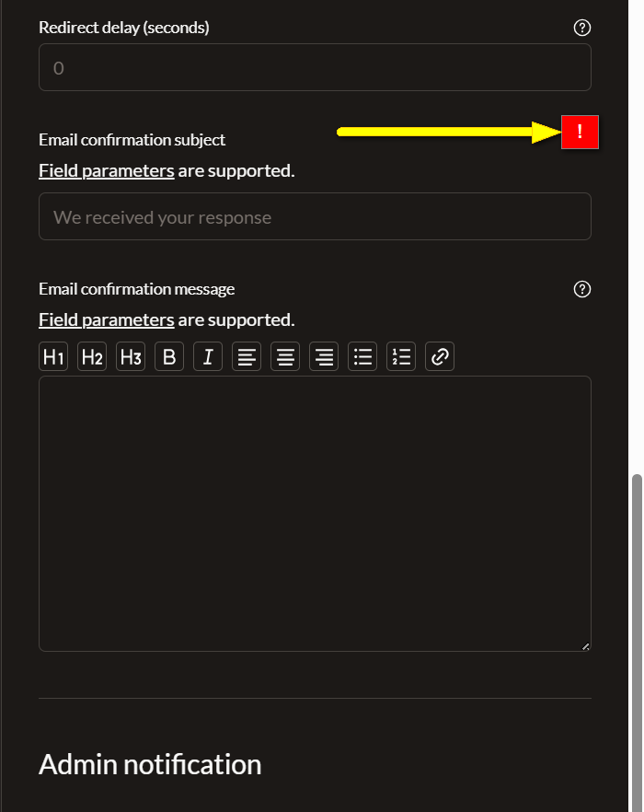Click the vertical scrollbar thumb
This screenshot has width=644, height=812.
tap(638, 643)
